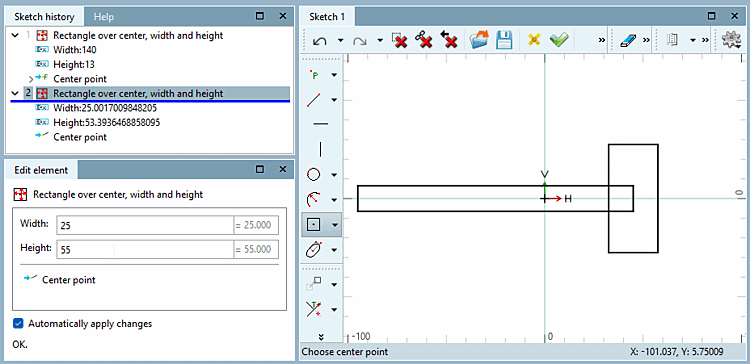The height and width of the screenshot is (364, 750).
Task: Select Center point under second rectangle
Action: click(80, 137)
